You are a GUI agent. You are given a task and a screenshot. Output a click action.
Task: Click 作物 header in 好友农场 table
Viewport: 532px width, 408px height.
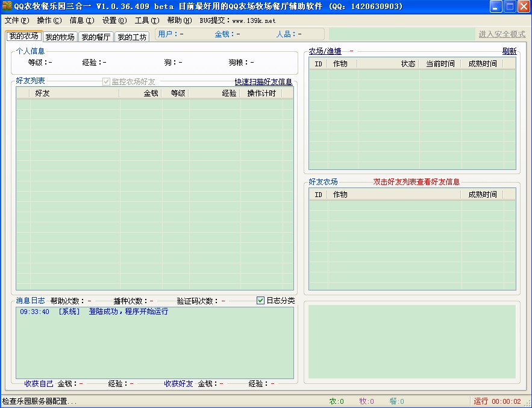pos(394,195)
